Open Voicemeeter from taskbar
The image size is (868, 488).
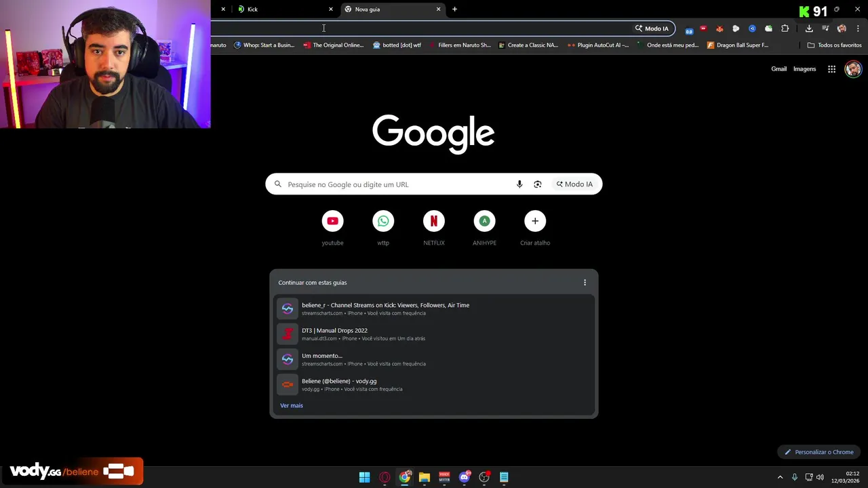tap(444, 477)
